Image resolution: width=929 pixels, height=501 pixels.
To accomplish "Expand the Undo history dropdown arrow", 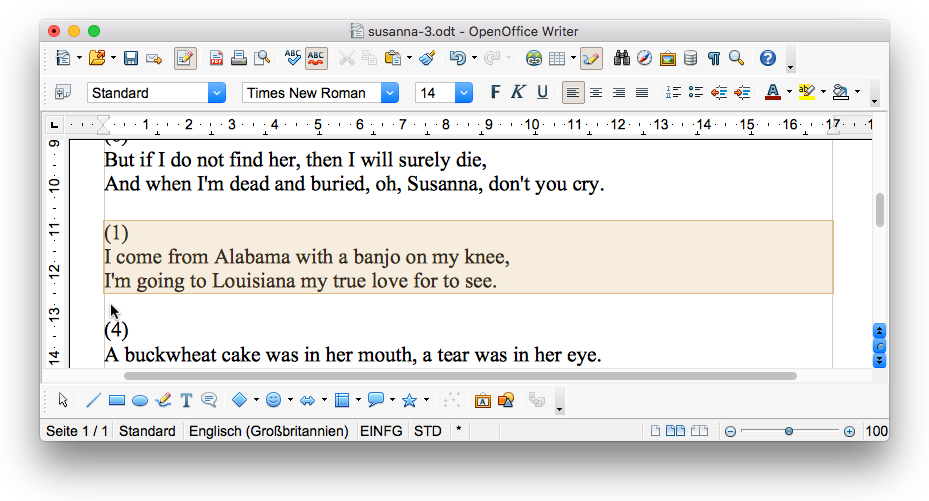I will coord(474,58).
